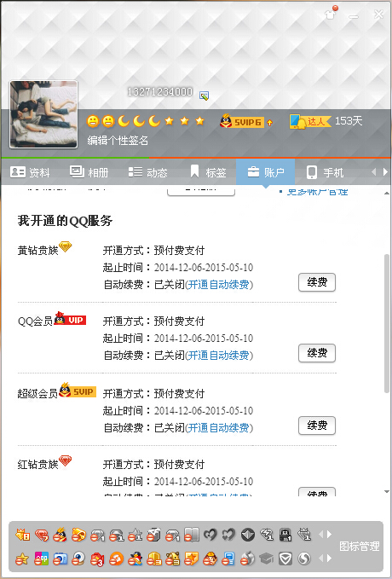
Task: Show previous icons in top icon row
Action: [320, 535]
